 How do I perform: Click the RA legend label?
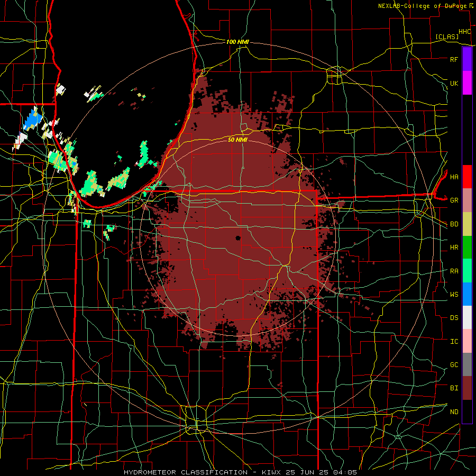coord(454,271)
